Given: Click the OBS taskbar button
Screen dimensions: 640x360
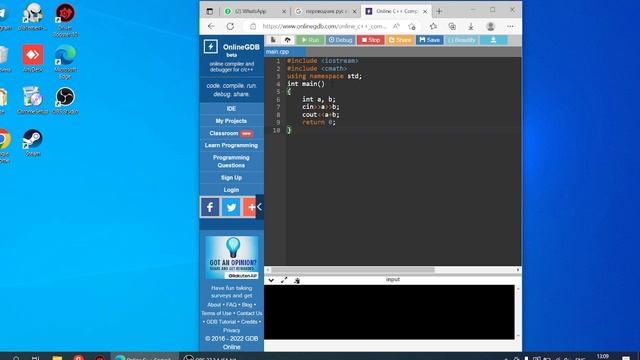Looking at the screenshot, I should point(211,357).
